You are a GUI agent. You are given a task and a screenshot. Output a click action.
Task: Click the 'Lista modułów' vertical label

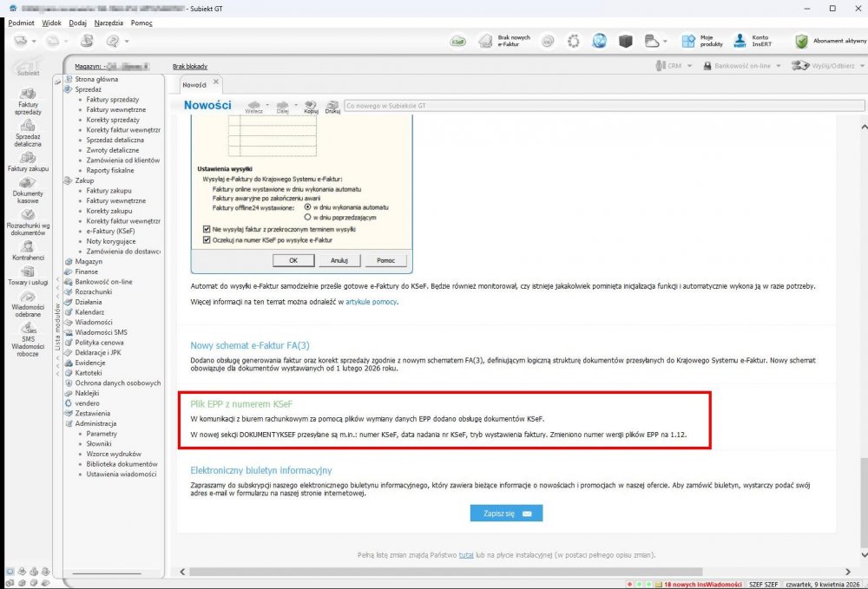click(57, 327)
